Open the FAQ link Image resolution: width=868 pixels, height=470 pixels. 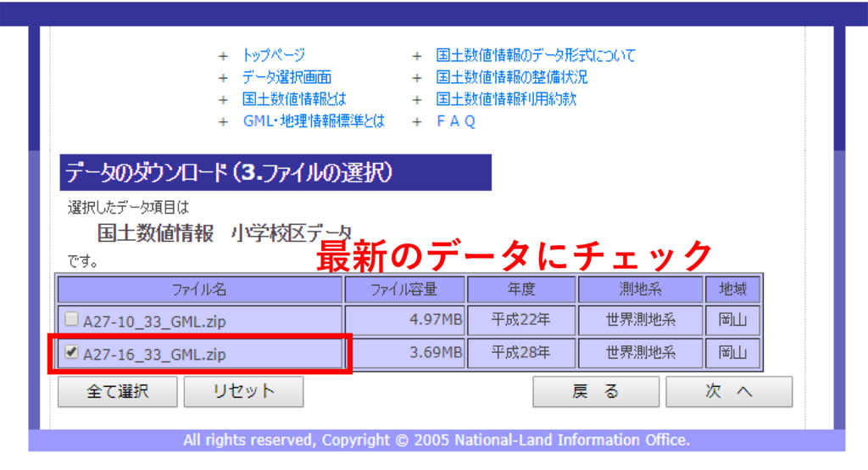click(x=455, y=121)
